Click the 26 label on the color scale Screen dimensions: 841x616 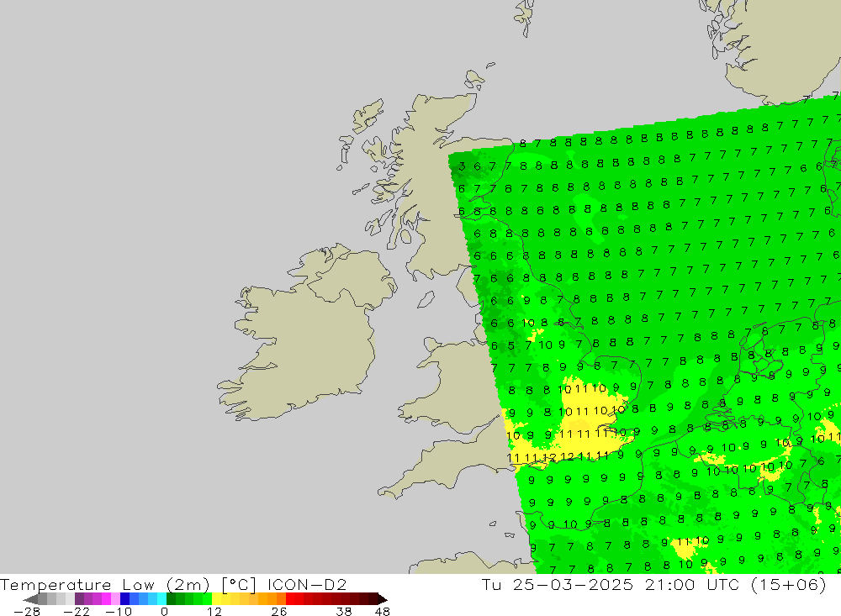(x=279, y=612)
